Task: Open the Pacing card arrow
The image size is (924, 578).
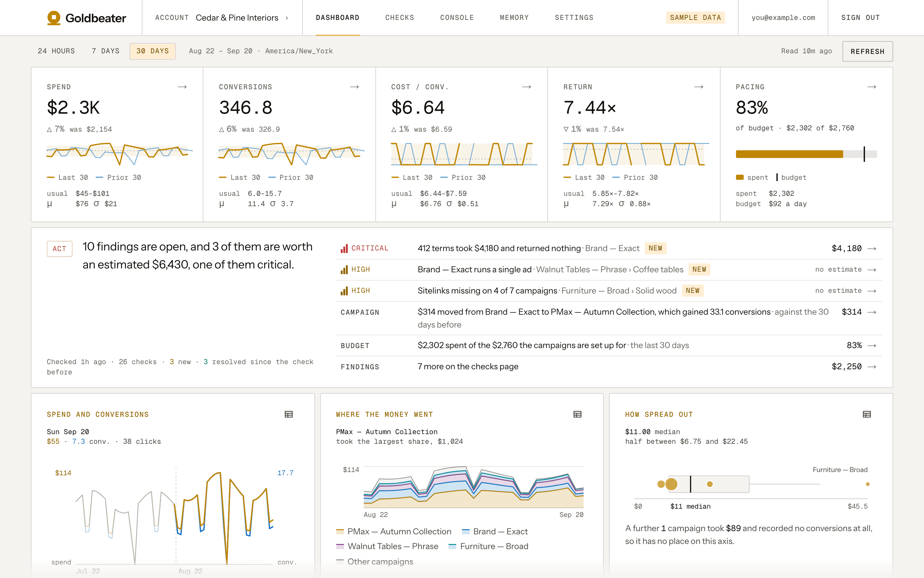Action: [x=872, y=87]
